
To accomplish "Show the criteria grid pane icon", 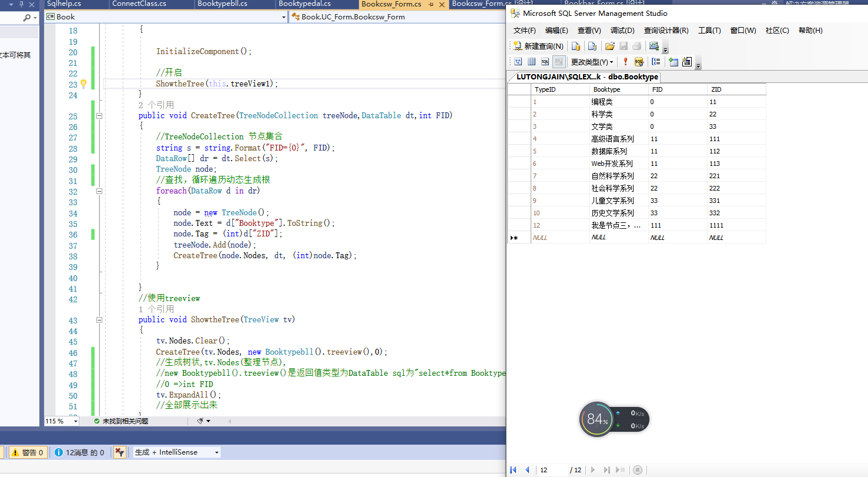I will click(532, 62).
